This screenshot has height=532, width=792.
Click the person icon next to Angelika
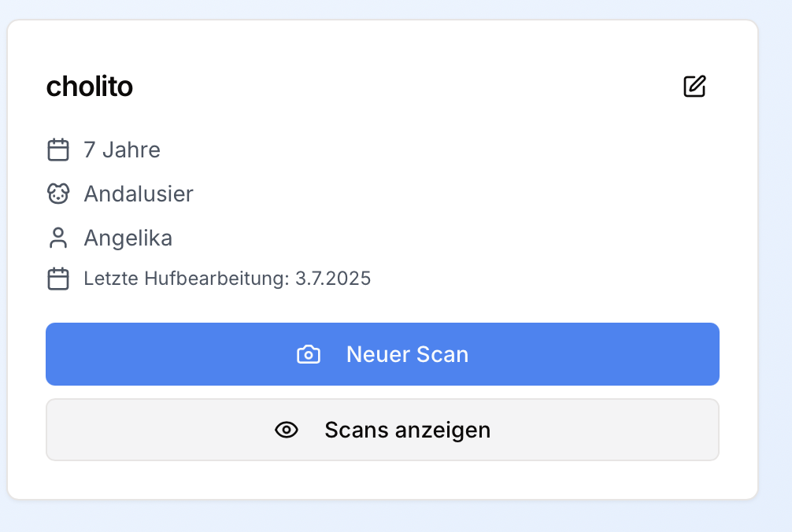[x=58, y=238]
